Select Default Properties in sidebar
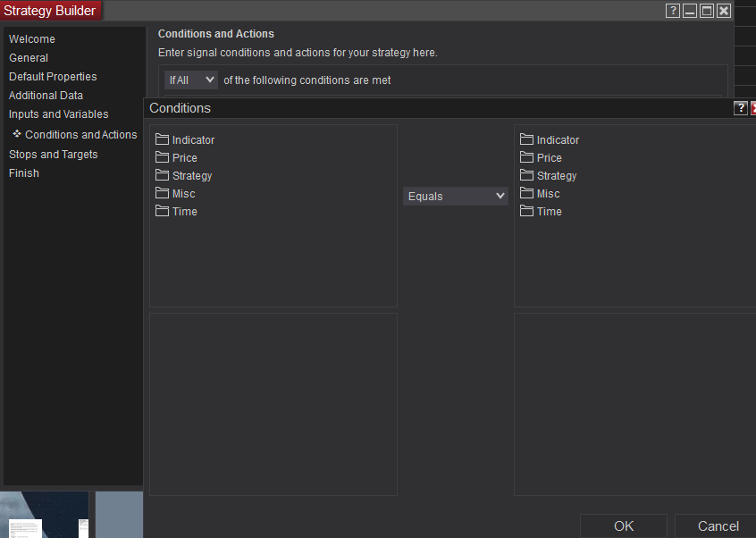Screen dimensions: 756x538 pyautogui.click(x=53, y=77)
